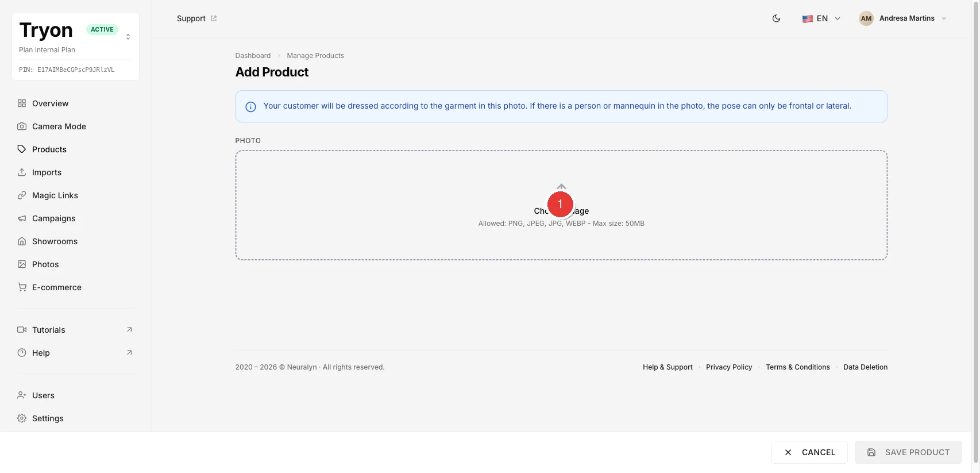Click the Campaigns megaphone icon
Viewport: 980px width, 473px height.
(x=22, y=218)
